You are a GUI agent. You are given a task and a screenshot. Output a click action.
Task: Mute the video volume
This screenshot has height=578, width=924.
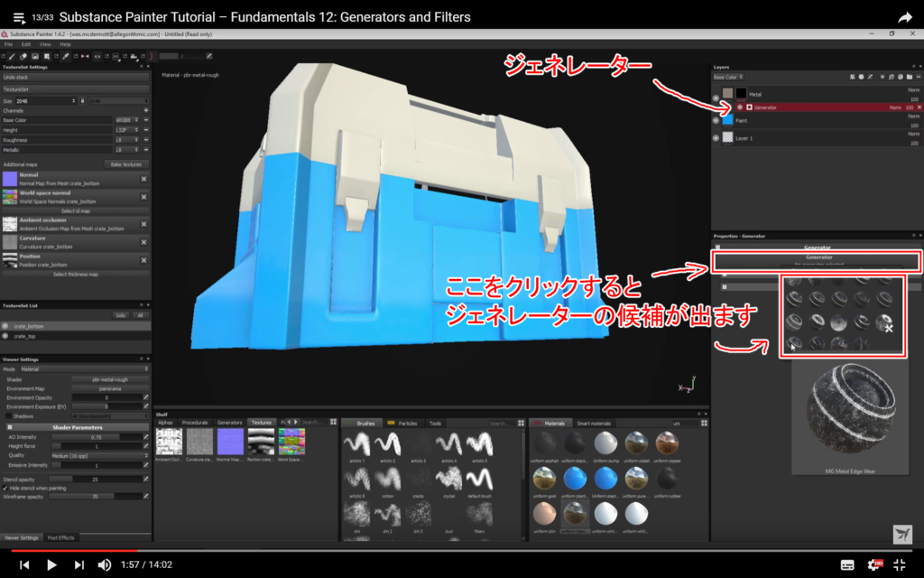[x=104, y=565]
